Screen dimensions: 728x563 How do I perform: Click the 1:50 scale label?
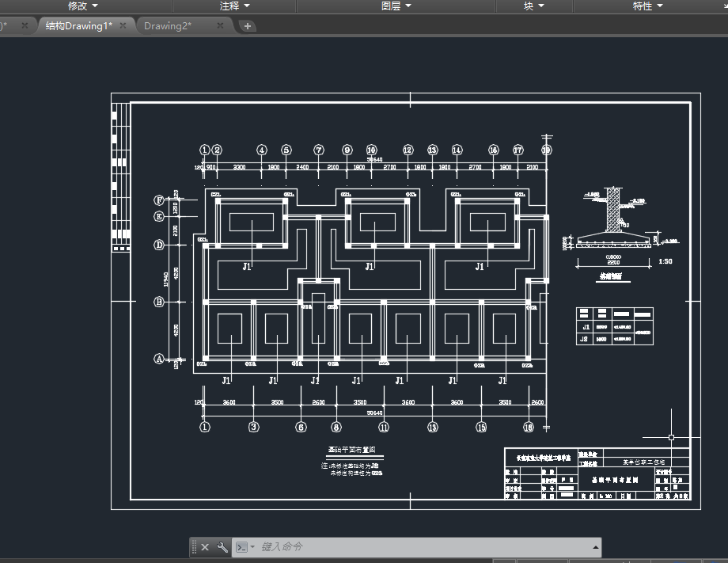click(665, 261)
